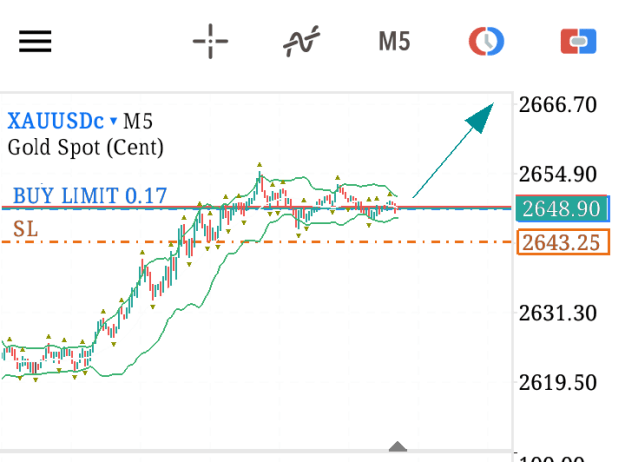Click the teal upward arrow drawing

click(x=453, y=150)
